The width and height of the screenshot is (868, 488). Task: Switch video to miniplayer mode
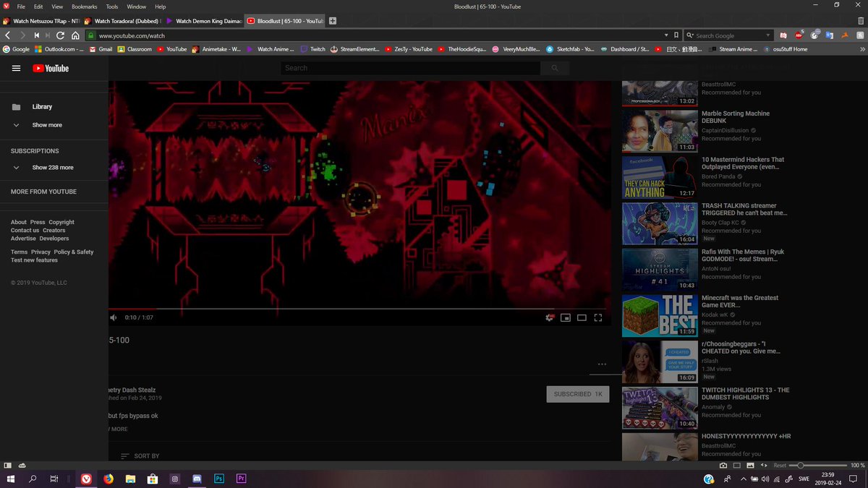(x=566, y=317)
